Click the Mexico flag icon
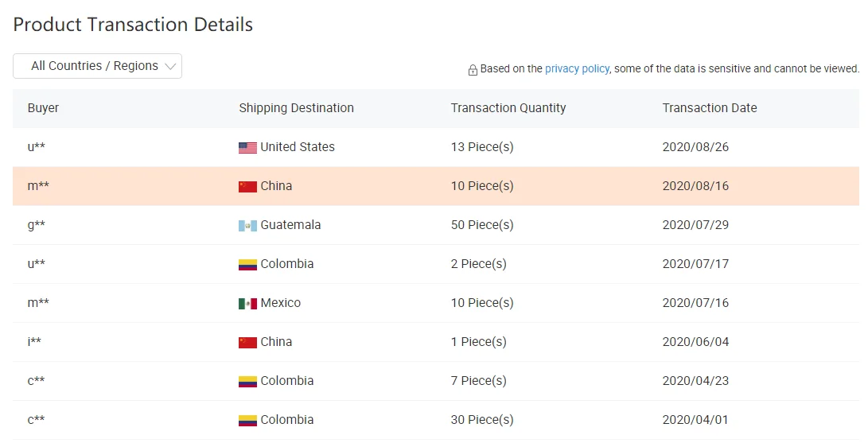This screenshot has height=443, width=868. tap(247, 303)
